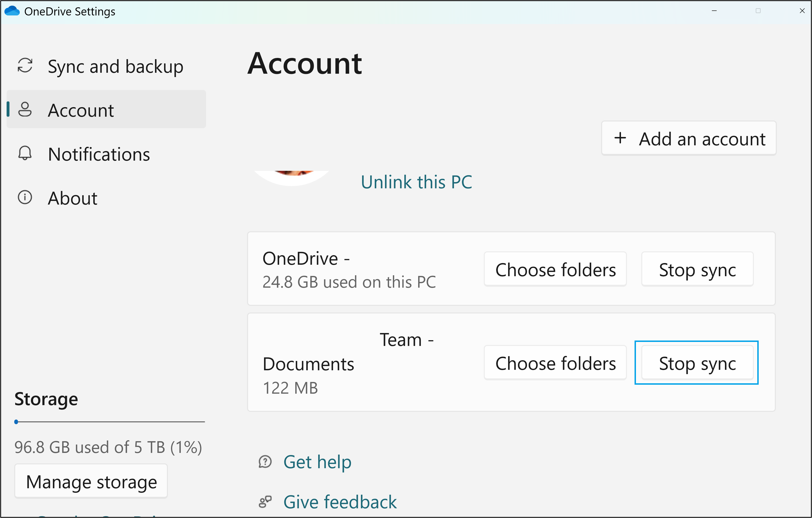This screenshot has width=812, height=518.
Task: Go to the Notifications settings page
Action: click(x=106, y=154)
